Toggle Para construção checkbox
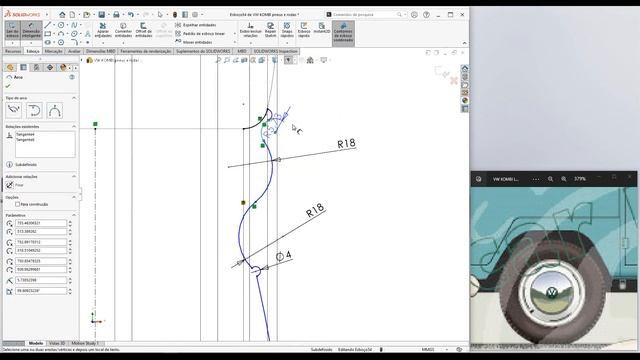Viewport: 640px width, 360px height. click(x=18, y=204)
